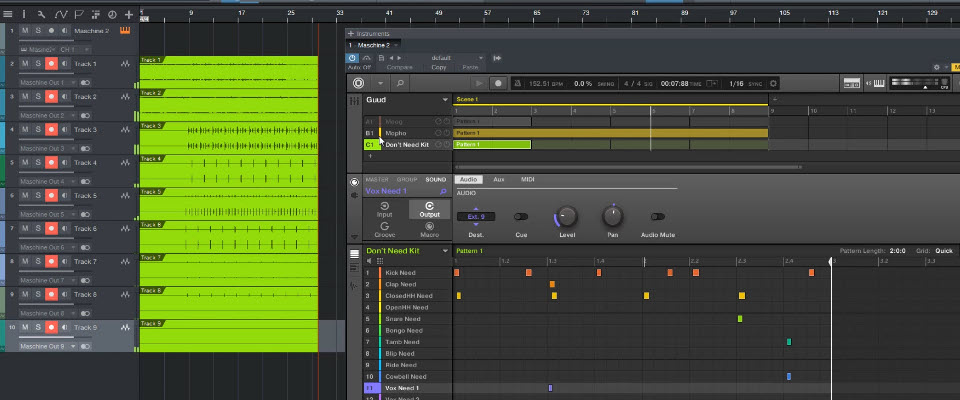The width and height of the screenshot is (960, 400).
Task: Click the Maschine play button
Action: coord(479,83)
